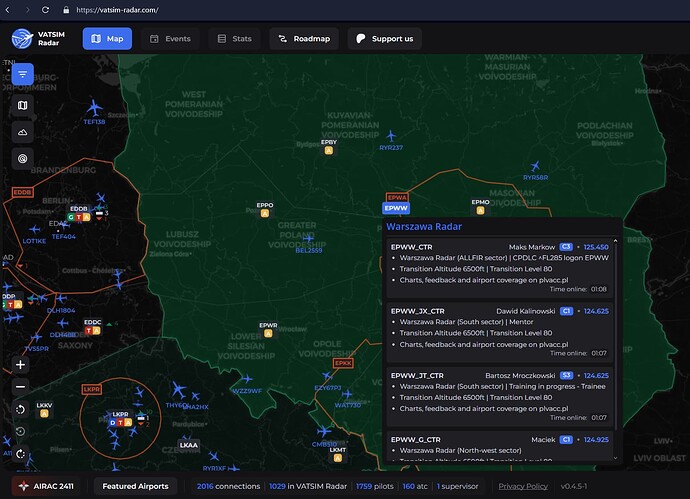Click controller name Maks Markow
Viewport: 690px width, 499px height.
tap(532, 247)
